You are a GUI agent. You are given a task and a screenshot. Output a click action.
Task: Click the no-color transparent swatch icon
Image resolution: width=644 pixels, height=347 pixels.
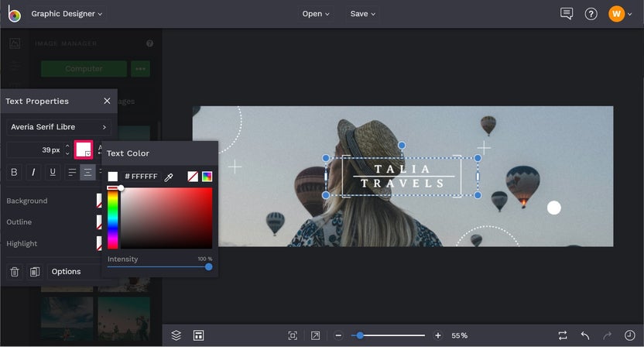pos(193,177)
